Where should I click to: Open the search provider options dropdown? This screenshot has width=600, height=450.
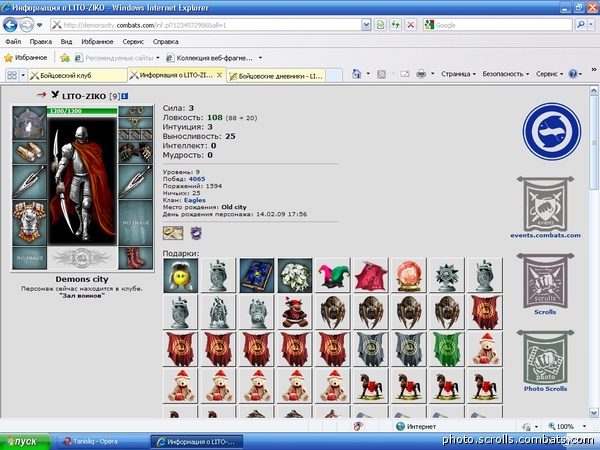point(591,25)
